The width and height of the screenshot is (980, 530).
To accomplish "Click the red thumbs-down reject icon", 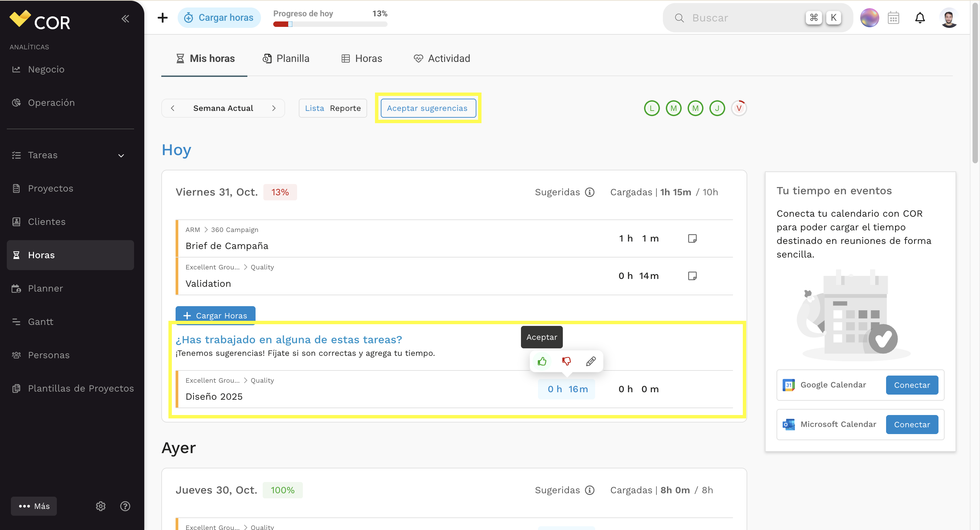I will [567, 361].
